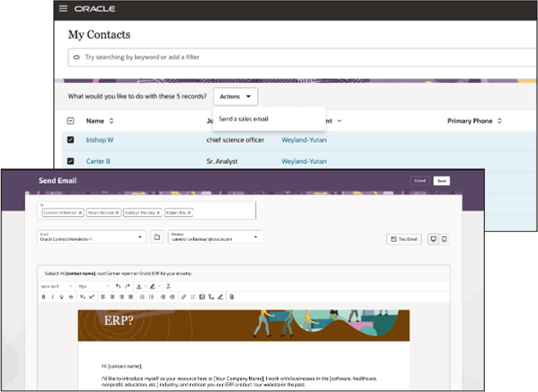Sort by Primary Phone column
538x392 pixels.
[x=499, y=121]
